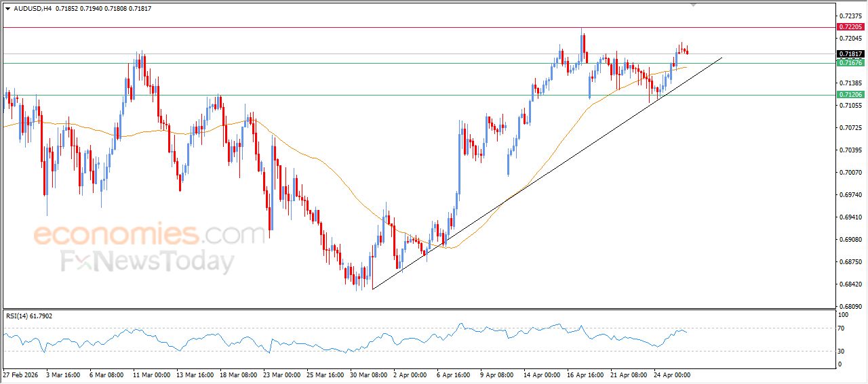Click the 0.70070 value on price scale

tap(850, 173)
